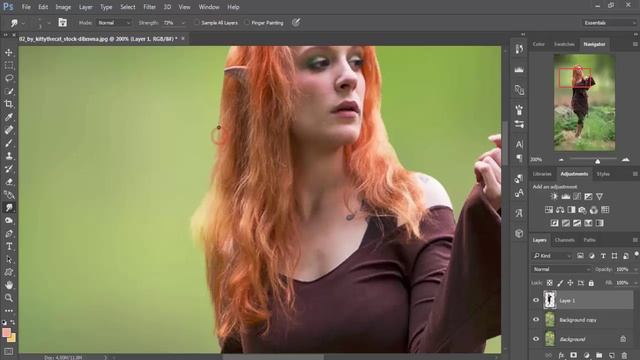Add a Color Balance adjustment
This screenshot has width=640, height=360.
(560, 210)
